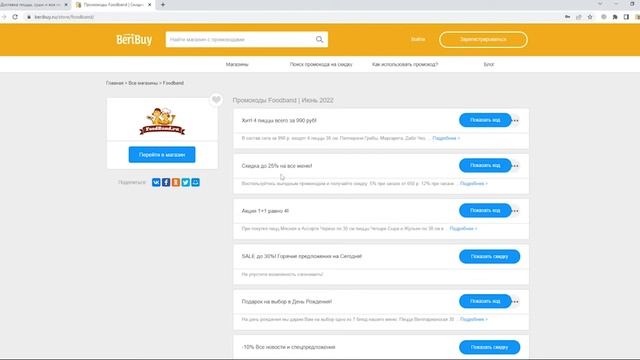Bookmark the page with the star icon
This screenshot has height=360, width=640.
[590, 17]
